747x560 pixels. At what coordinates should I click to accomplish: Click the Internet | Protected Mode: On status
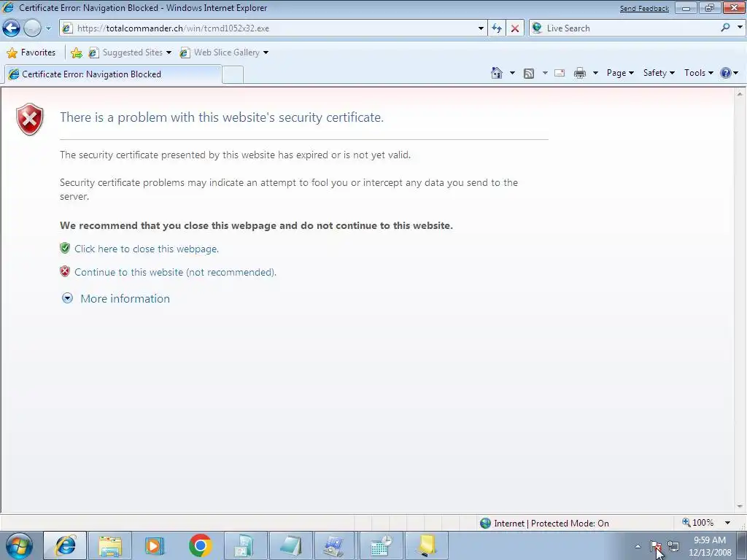tap(544, 524)
